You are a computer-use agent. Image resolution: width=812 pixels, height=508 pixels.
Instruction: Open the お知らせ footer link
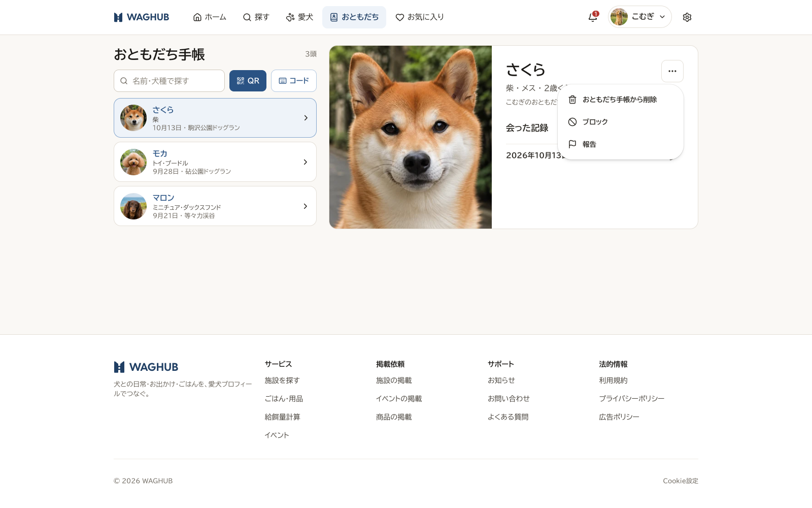(x=501, y=380)
